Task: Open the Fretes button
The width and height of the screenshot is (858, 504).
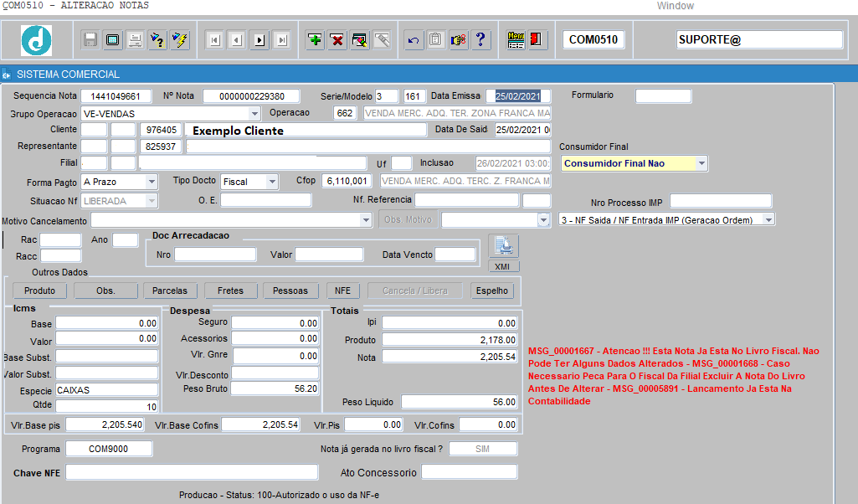Action: 230,291
